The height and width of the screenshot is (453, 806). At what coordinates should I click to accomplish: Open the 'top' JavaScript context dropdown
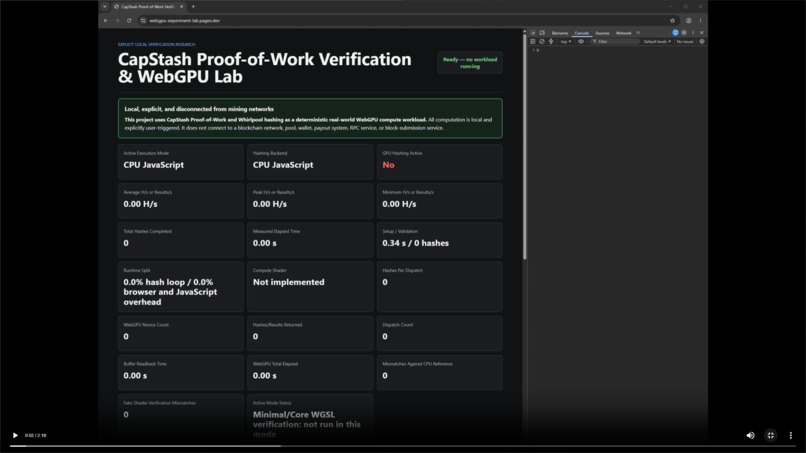coord(565,42)
